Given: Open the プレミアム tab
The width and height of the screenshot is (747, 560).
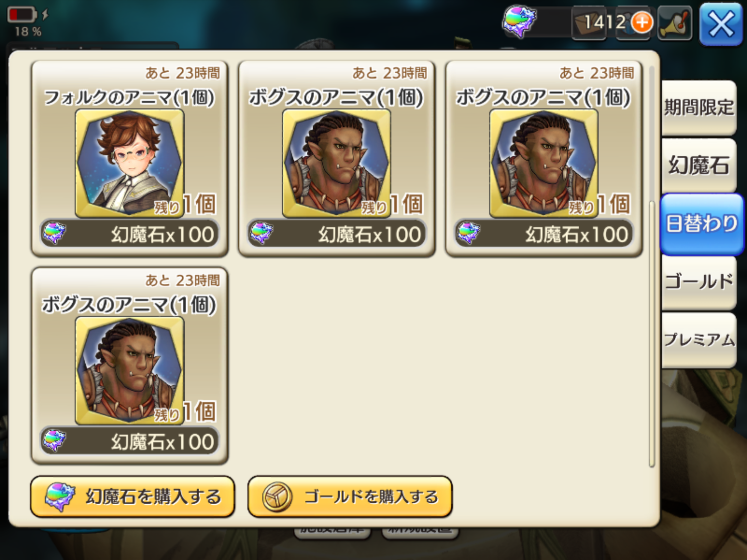Looking at the screenshot, I should [x=699, y=340].
